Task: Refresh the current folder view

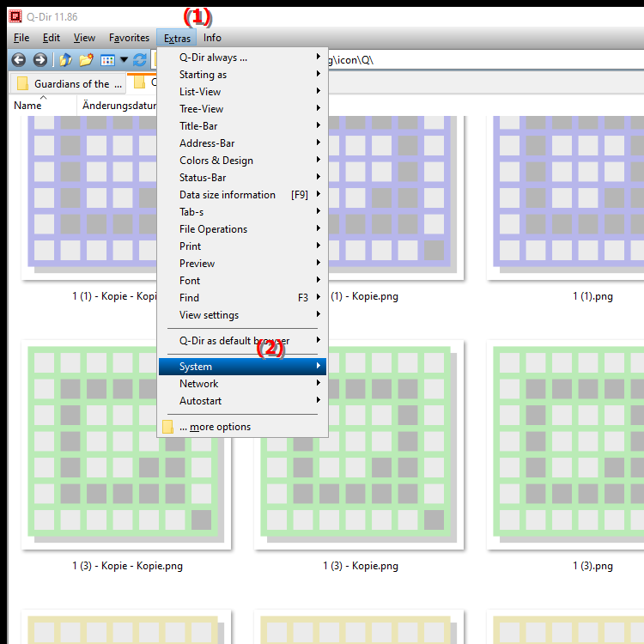Action: (139, 60)
